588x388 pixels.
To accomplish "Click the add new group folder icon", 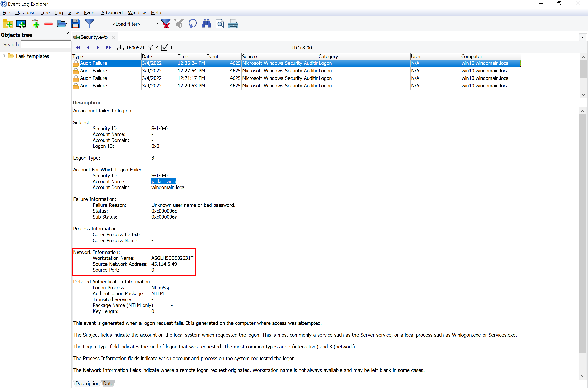I will tap(8, 24).
